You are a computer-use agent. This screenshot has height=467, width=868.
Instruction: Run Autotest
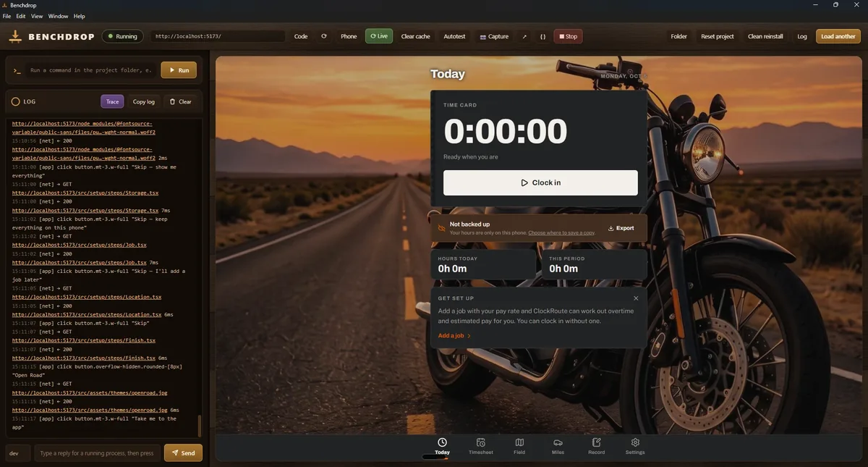point(455,36)
